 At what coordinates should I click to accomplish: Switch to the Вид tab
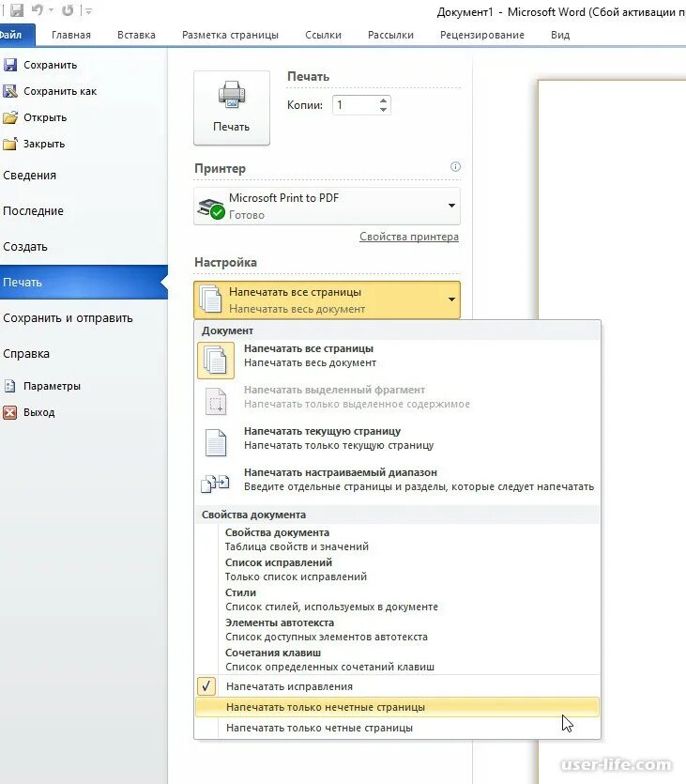click(x=560, y=35)
